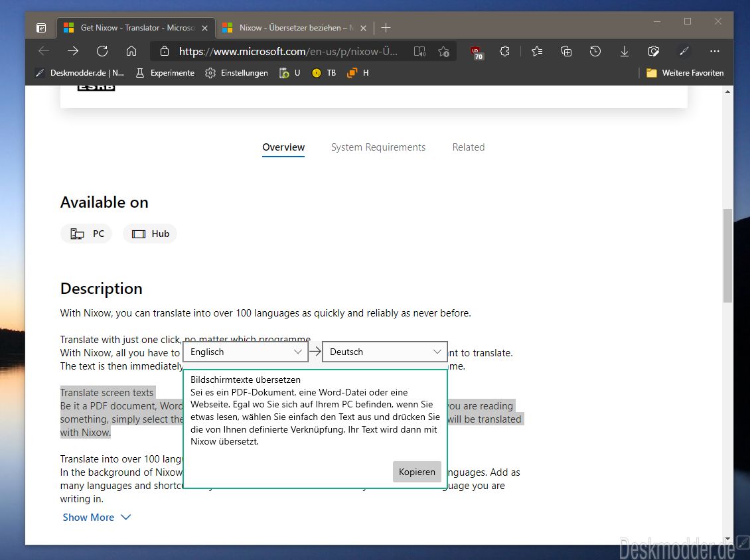Open a new browser tab
This screenshot has width=750, height=560.
coord(386,29)
